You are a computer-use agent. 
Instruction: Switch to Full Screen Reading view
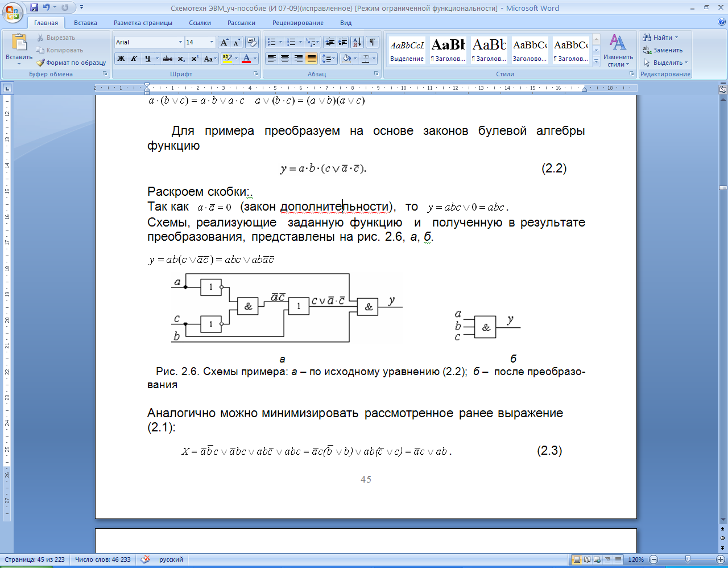click(588, 559)
